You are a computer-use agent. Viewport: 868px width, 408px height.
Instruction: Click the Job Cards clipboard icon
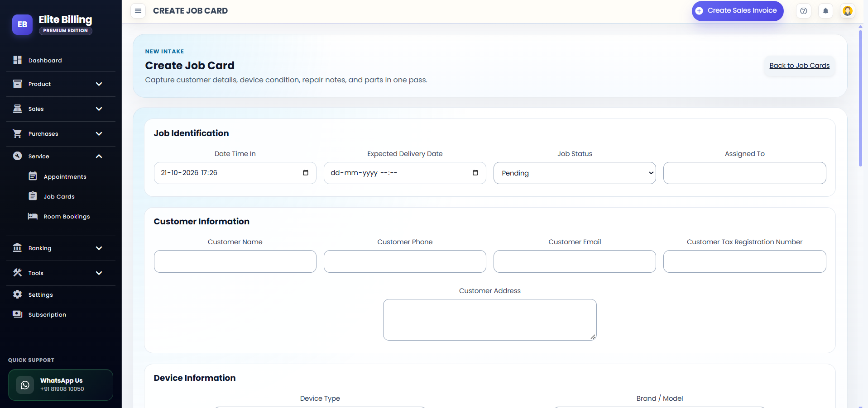[x=33, y=196]
